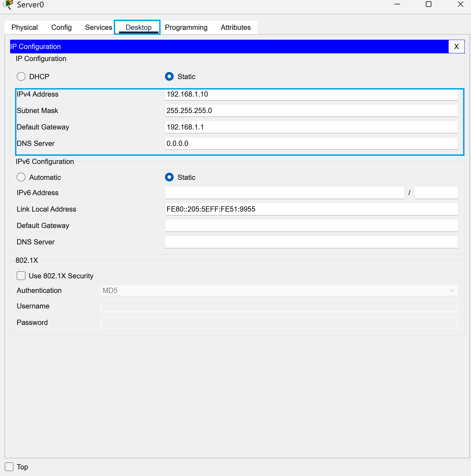The height and width of the screenshot is (476, 471).
Task: Click the Server0 app icon in title bar
Action: pyautogui.click(x=8, y=4)
